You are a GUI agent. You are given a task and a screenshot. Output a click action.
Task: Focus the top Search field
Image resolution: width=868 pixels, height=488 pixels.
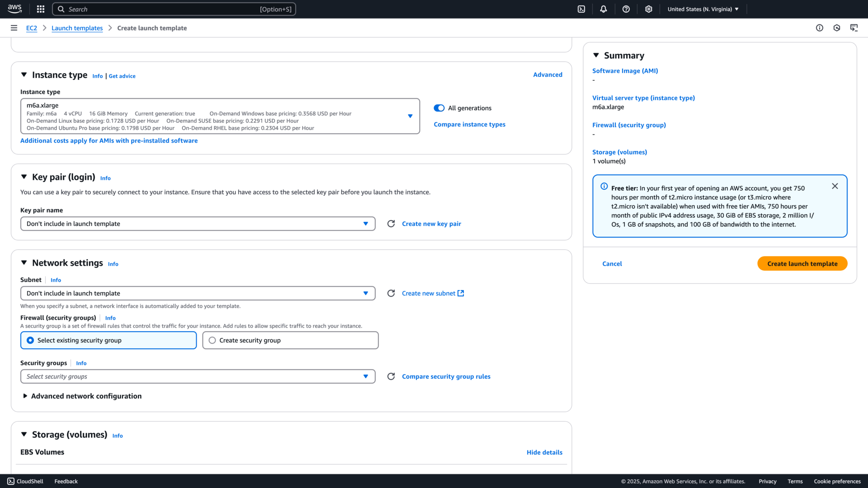coord(174,9)
